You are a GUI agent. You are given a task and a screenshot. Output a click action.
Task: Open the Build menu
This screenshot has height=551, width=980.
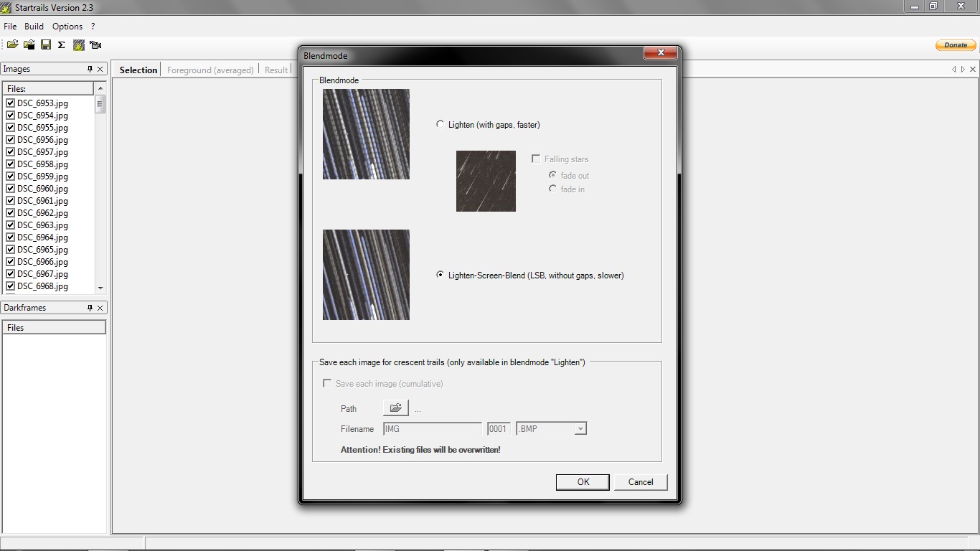[34, 27]
